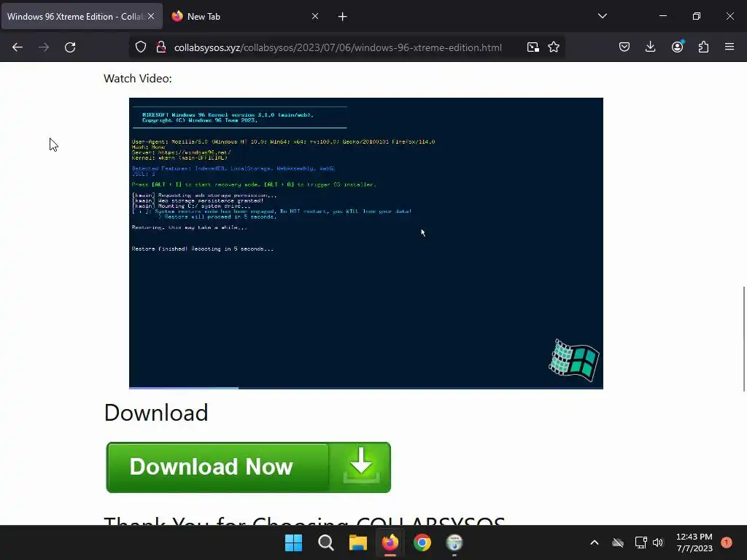747x560 pixels.
Task: Open volume speaker tray icon
Action: [x=658, y=542]
